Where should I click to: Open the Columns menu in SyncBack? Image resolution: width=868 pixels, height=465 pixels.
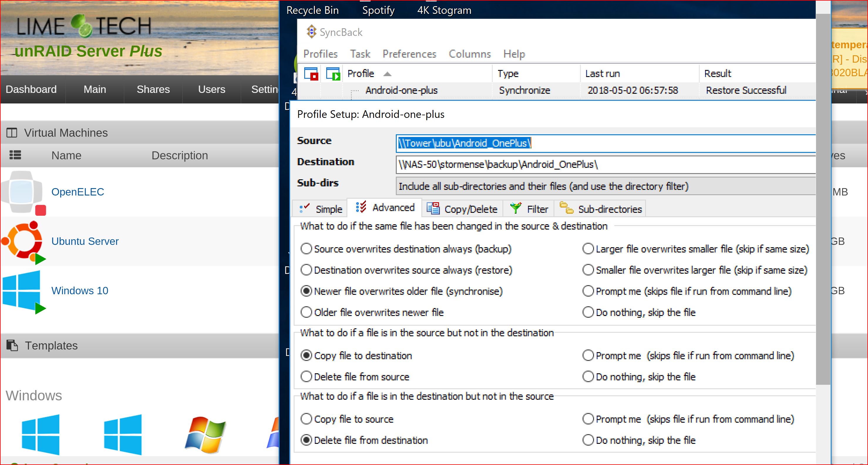pos(470,54)
